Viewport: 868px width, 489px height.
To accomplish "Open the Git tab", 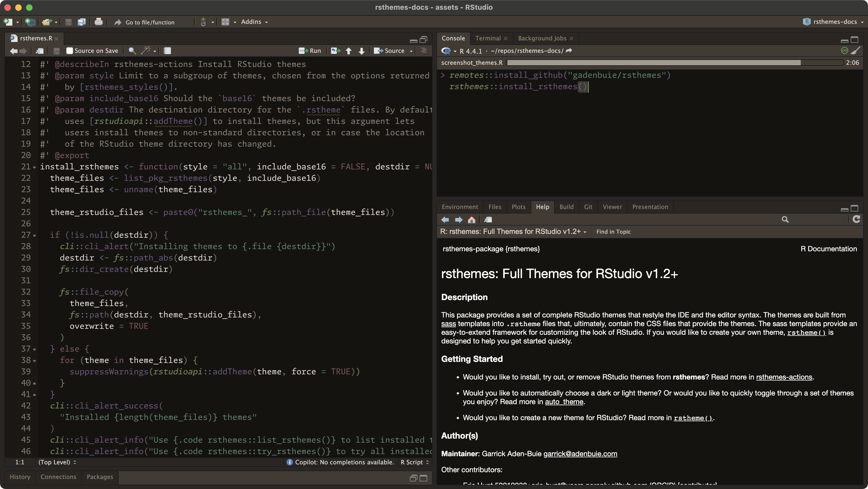I will (588, 207).
